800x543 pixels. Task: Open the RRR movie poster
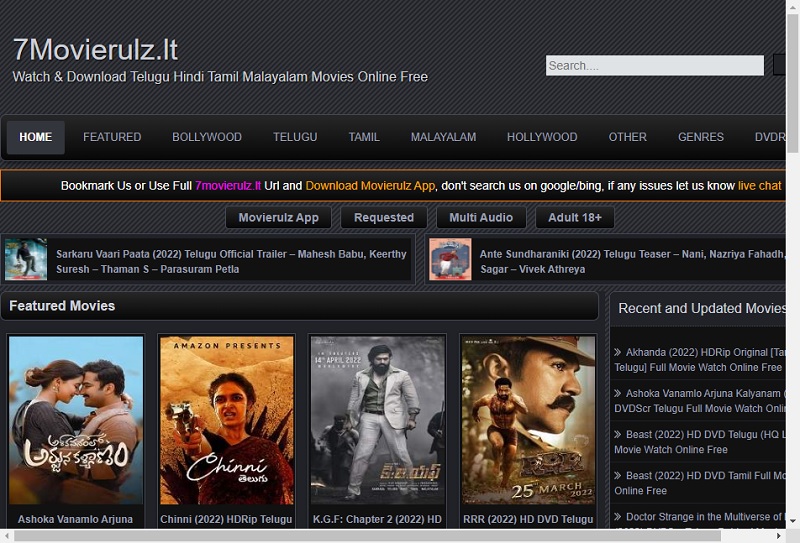click(x=528, y=420)
